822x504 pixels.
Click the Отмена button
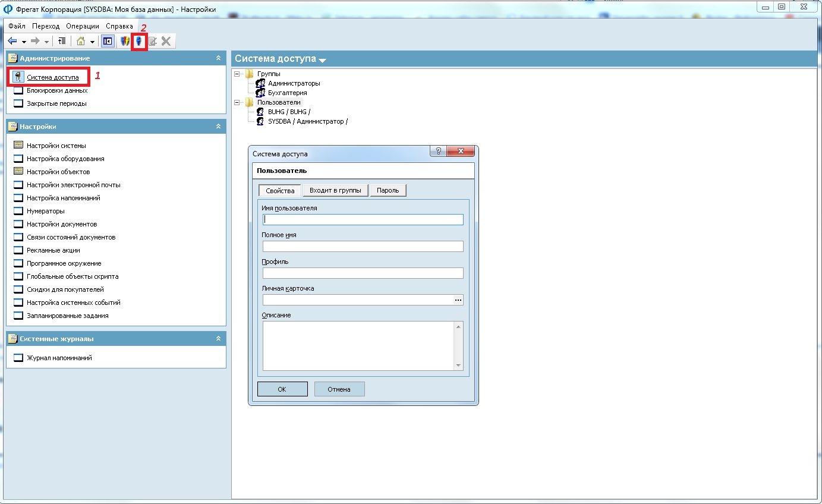pos(339,389)
